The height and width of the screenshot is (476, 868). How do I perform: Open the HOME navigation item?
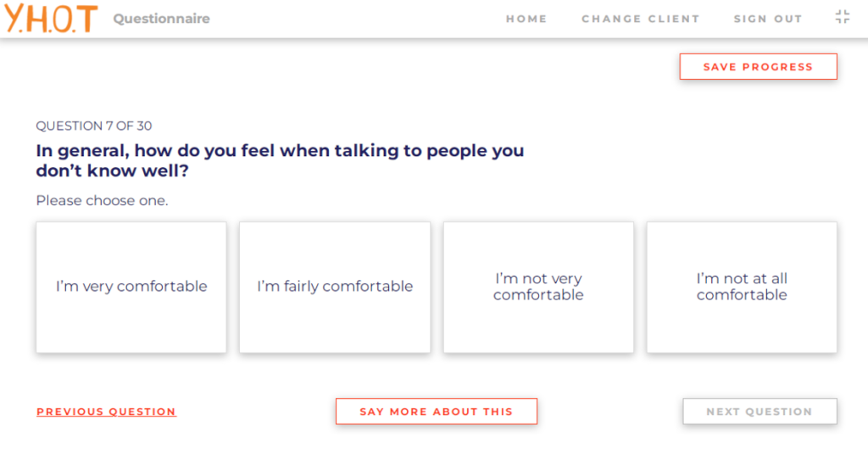tap(526, 19)
